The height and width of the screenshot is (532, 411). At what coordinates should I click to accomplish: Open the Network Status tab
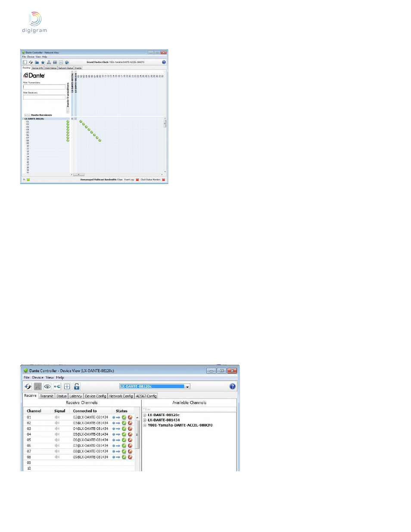pyautogui.click(x=66, y=68)
